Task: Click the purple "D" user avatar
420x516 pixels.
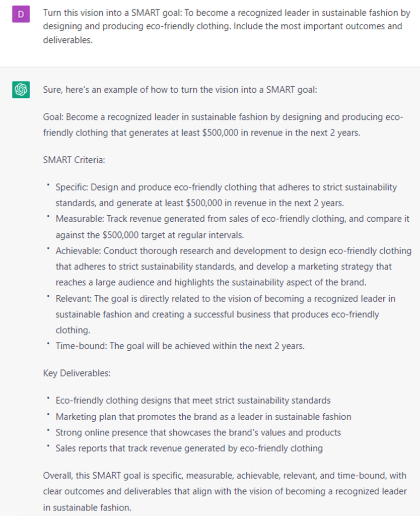Action: pyautogui.click(x=21, y=14)
